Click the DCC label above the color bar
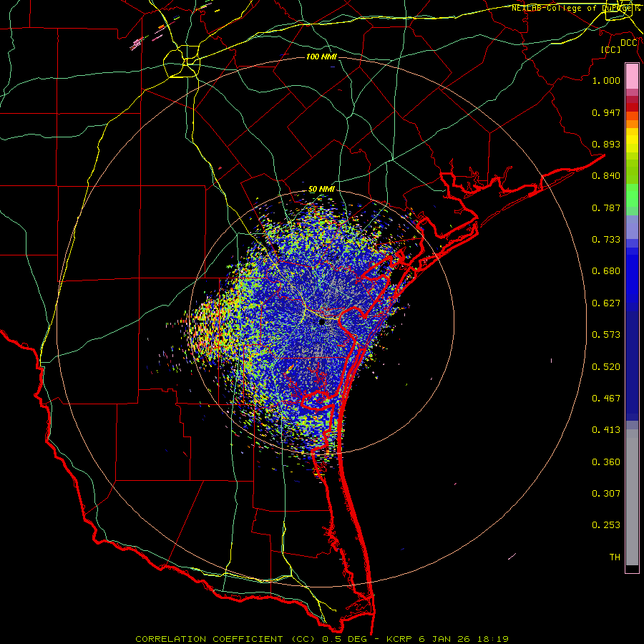The image size is (644, 644). click(x=629, y=43)
